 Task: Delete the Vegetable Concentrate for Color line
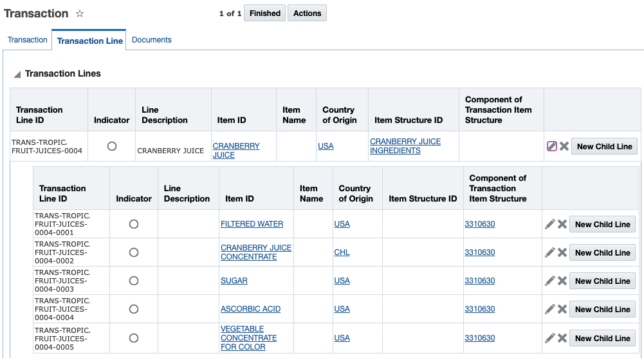(x=562, y=338)
